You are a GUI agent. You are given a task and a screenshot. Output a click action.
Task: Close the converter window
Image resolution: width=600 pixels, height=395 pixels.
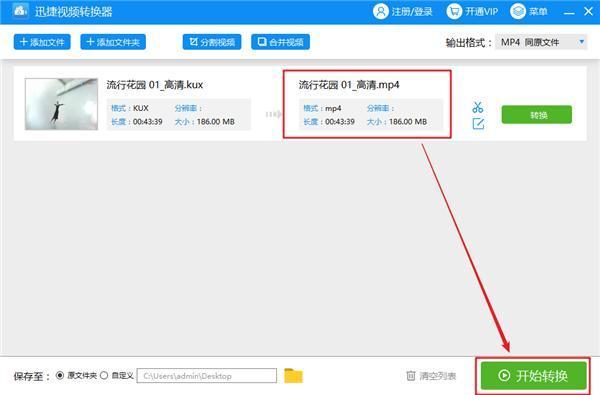pos(589,11)
